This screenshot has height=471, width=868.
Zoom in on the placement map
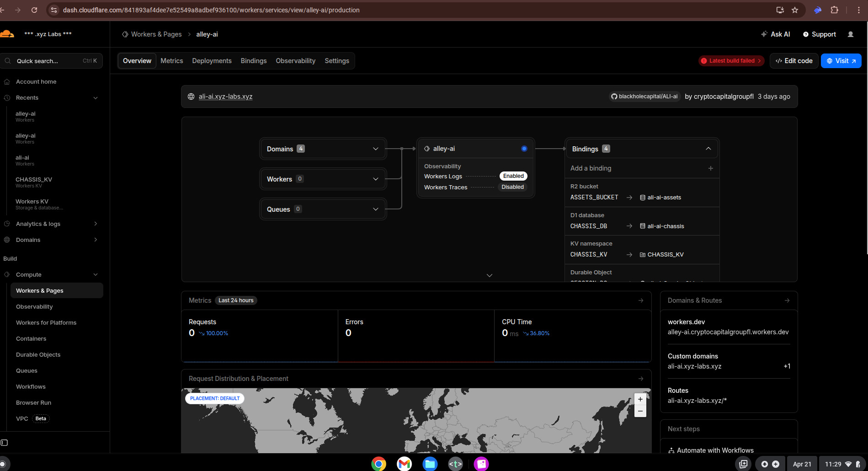[640, 399]
